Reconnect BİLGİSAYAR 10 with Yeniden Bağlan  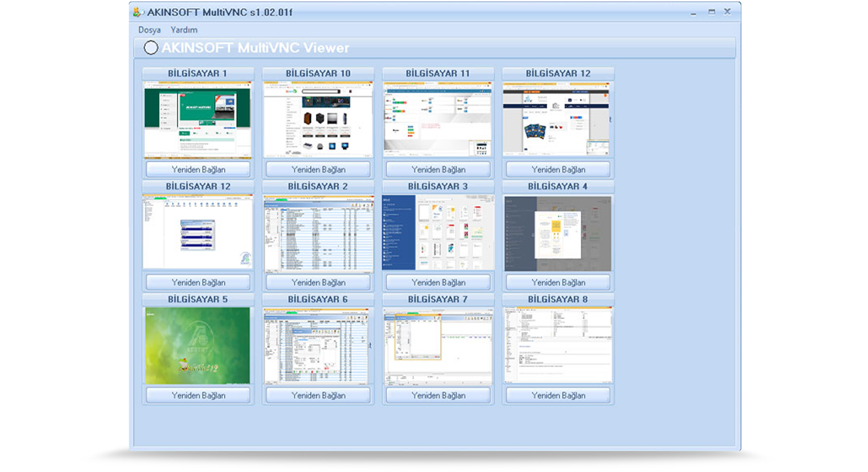coord(318,169)
